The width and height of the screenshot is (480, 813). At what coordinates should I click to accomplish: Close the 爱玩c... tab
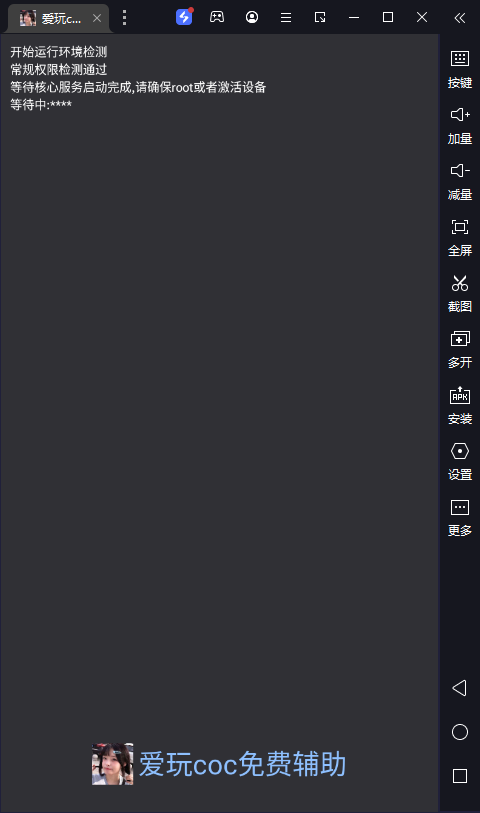click(x=97, y=18)
